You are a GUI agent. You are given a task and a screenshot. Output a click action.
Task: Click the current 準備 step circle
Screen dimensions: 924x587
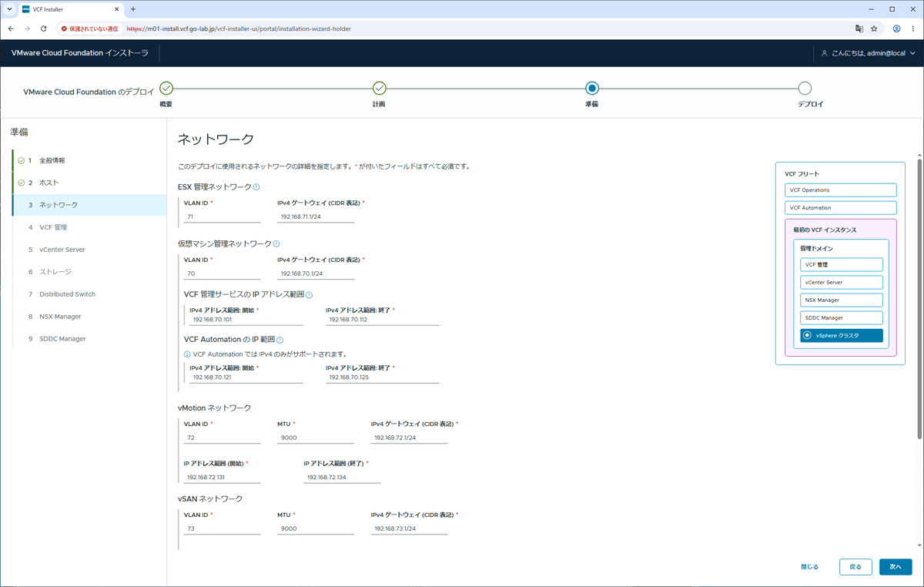click(591, 89)
